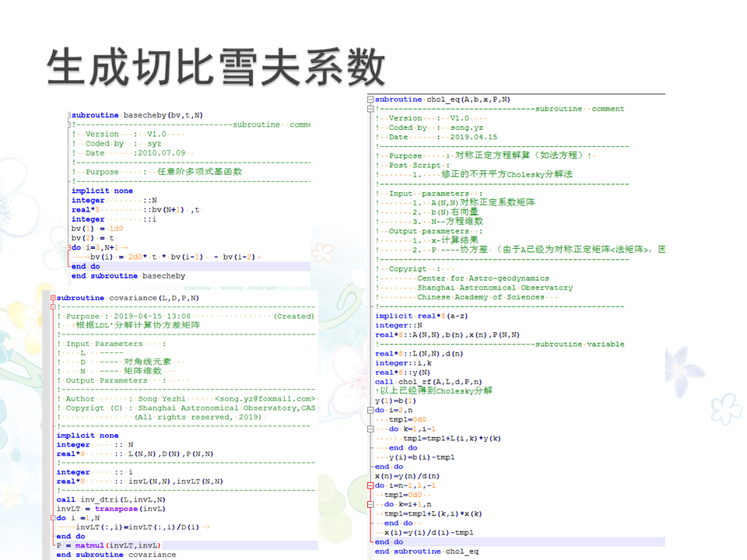Click the 'end subroutine basecheby' line

[x=128, y=276]
